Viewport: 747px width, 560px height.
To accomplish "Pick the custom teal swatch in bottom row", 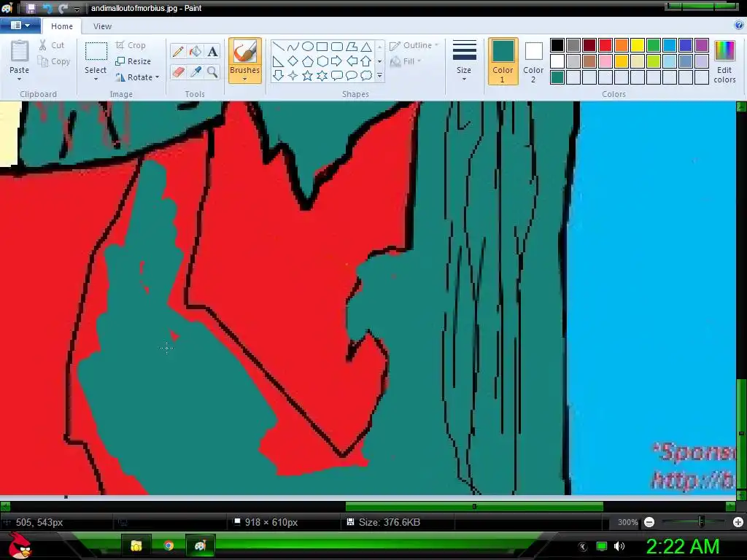I will (x=557, y=77).
